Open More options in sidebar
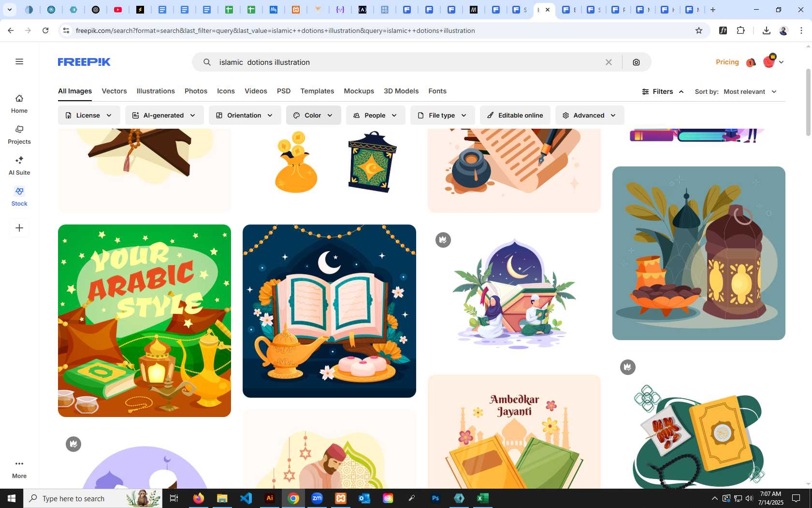This screenshot has width=812, height=508. [19, 469]
